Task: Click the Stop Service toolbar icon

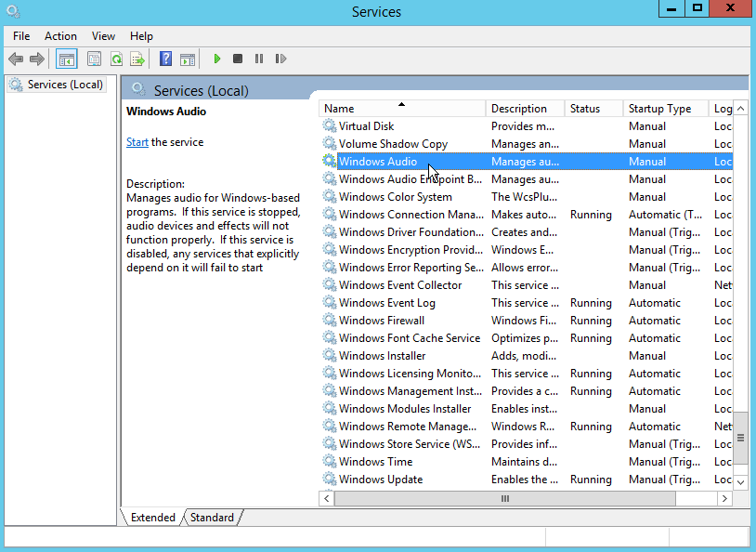Action: (x=238, y=59)
